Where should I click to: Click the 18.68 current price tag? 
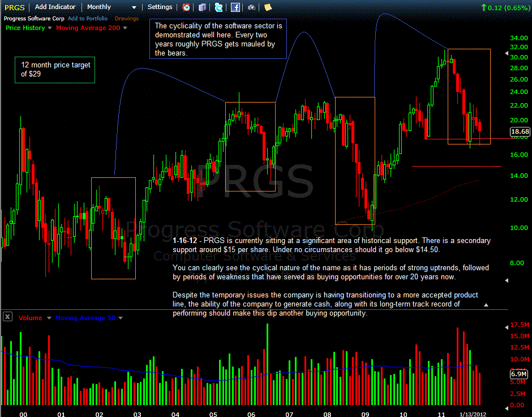point(520,131)
